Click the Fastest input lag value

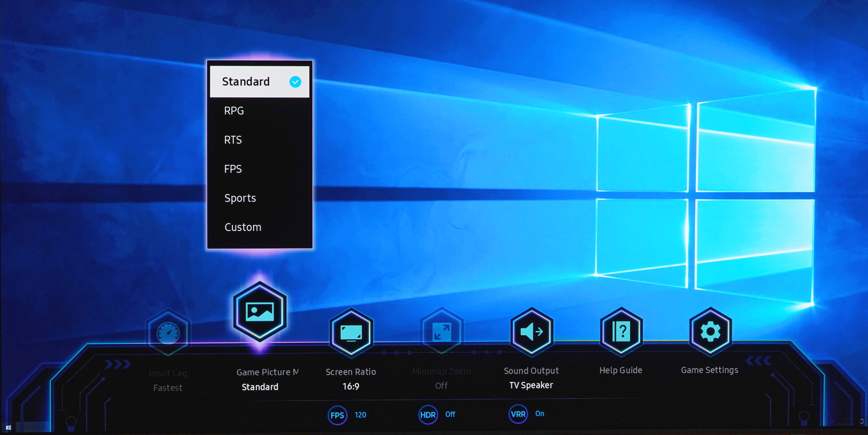click(168, 388)
